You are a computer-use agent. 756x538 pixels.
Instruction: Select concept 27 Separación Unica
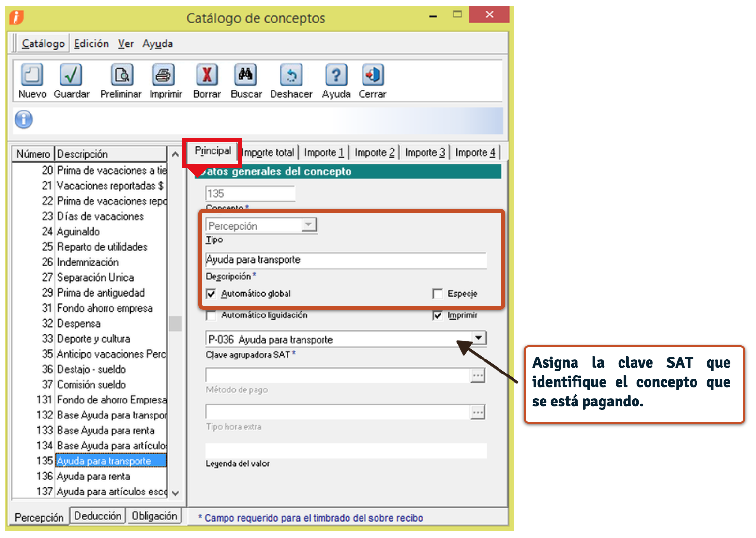pyautogui.click(x=90, y=278)
